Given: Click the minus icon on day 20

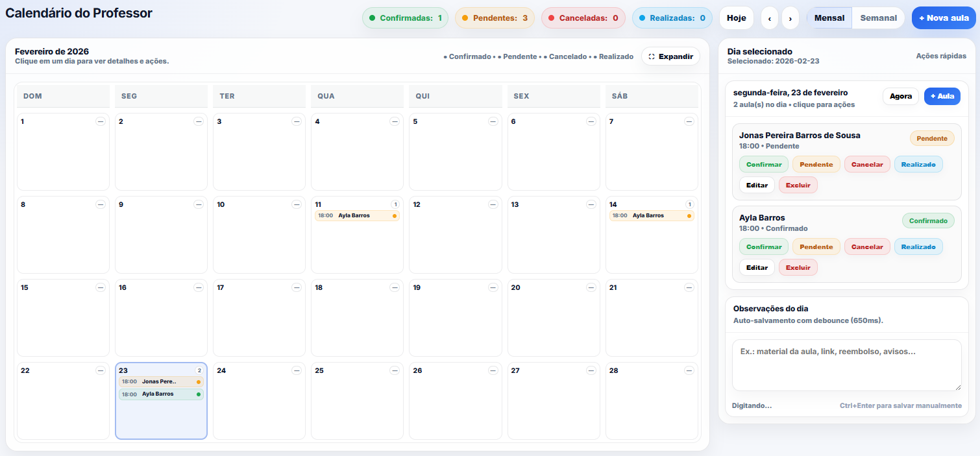Looking at the screenshot, I should (591, 287).
